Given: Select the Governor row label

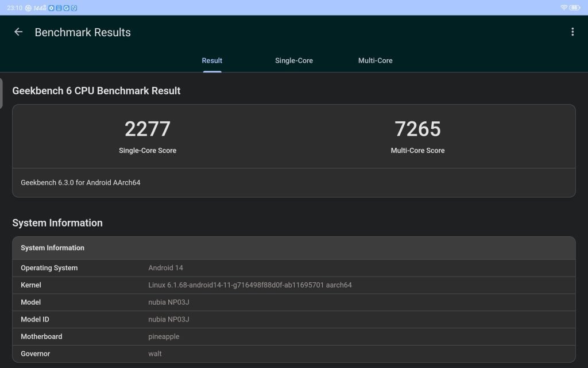Looking at the screenshot, I should coord(35,354).
